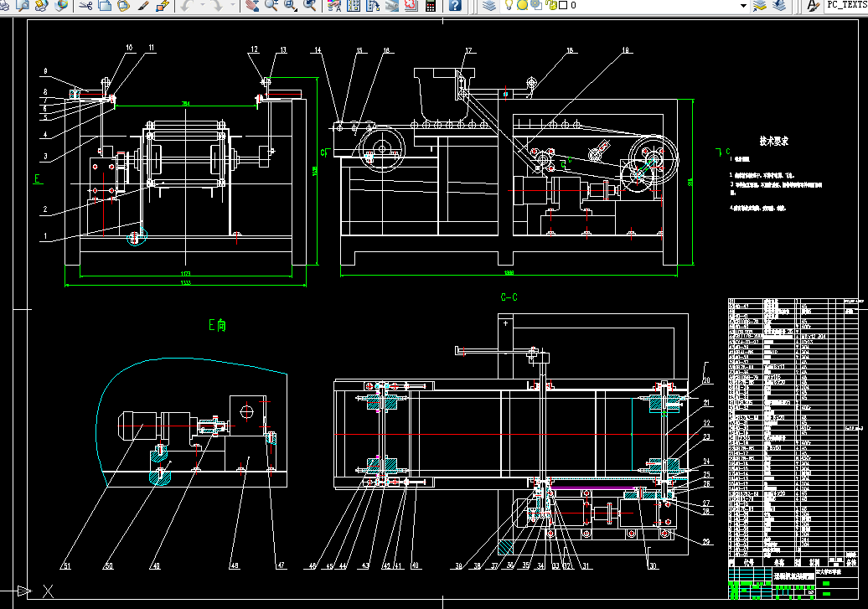Click Make Object's Layer Current icon
Screen dimensions: 868x609
point(761,5)
